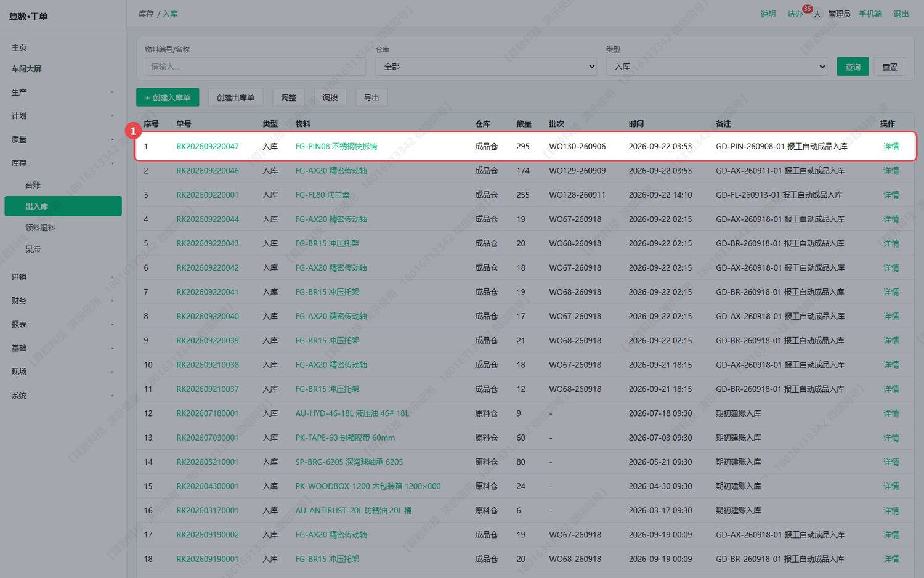Switch to the 手机端 mobile view
Screen dimensions: 924x578
tap(870, 14)
